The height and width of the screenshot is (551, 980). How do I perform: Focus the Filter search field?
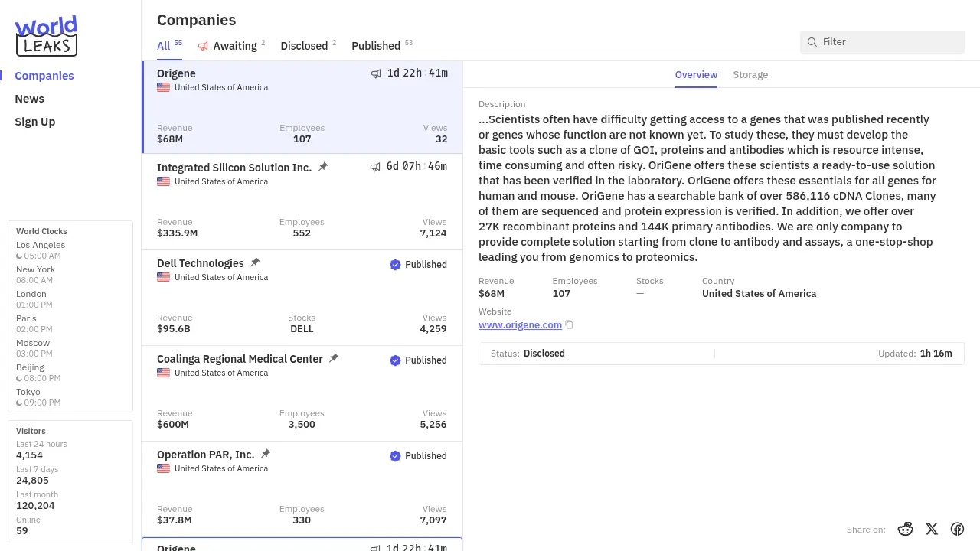pos(890,42)
